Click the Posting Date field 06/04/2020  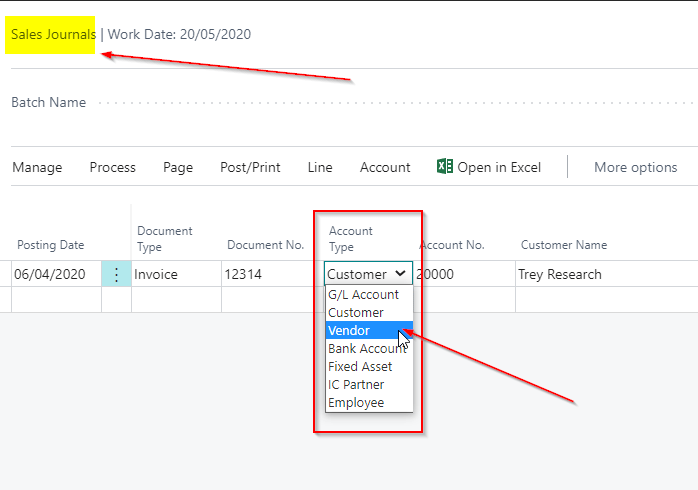(x=50, y=274)
